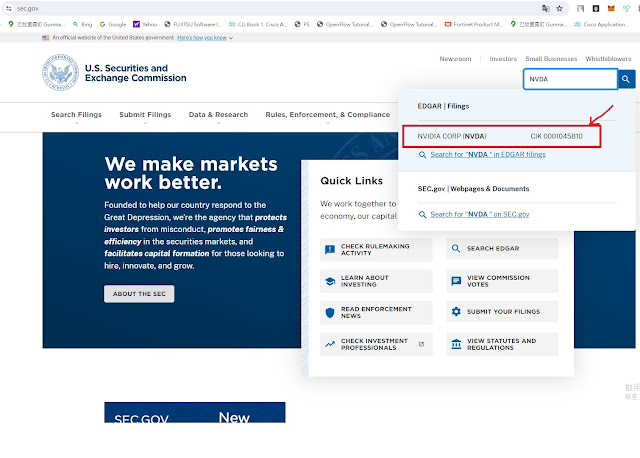Open Check Investment Professionals quick link
Viewport: 640px width, 458px height.
376,344
